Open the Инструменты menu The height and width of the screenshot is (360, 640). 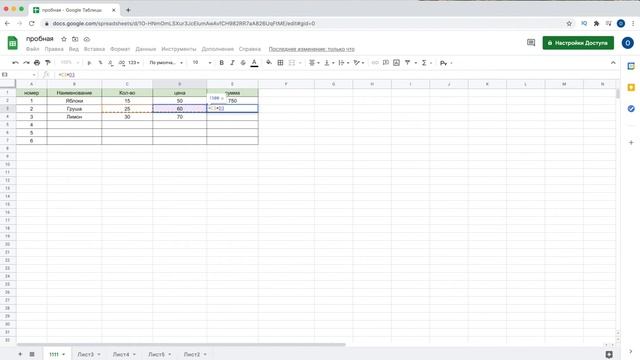point(179,49)
